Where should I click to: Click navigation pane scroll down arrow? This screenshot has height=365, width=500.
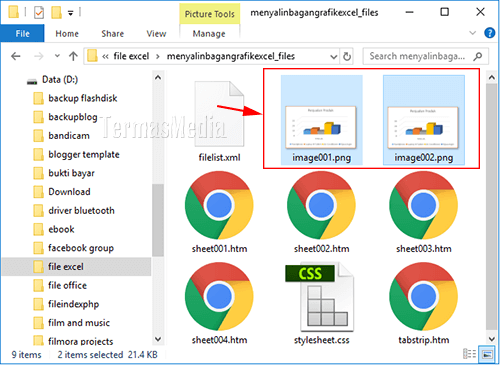pos(158,339)
